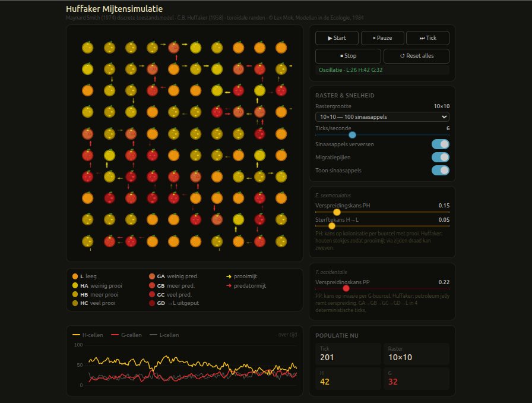This screenshot has height=403, width=532.
Task: Click the orange in the grid's top-left corner
Action: tap(88, 47)
